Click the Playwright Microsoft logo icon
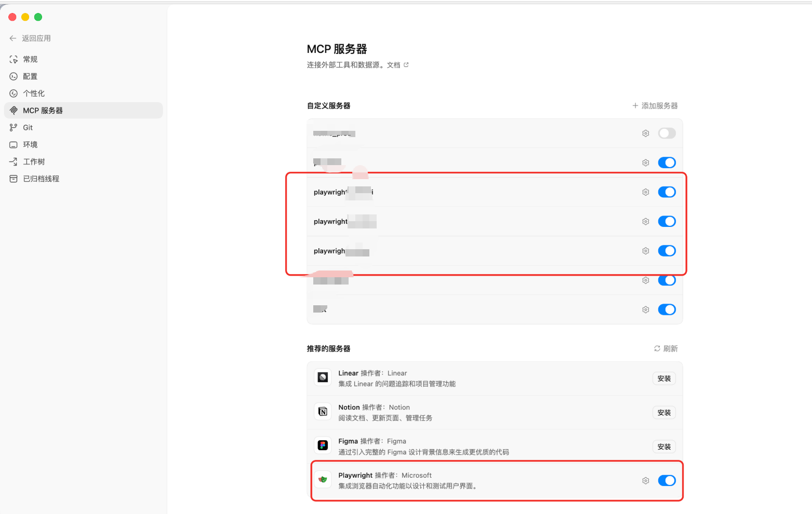The image size is (812, 514). (x=323, y=480)
